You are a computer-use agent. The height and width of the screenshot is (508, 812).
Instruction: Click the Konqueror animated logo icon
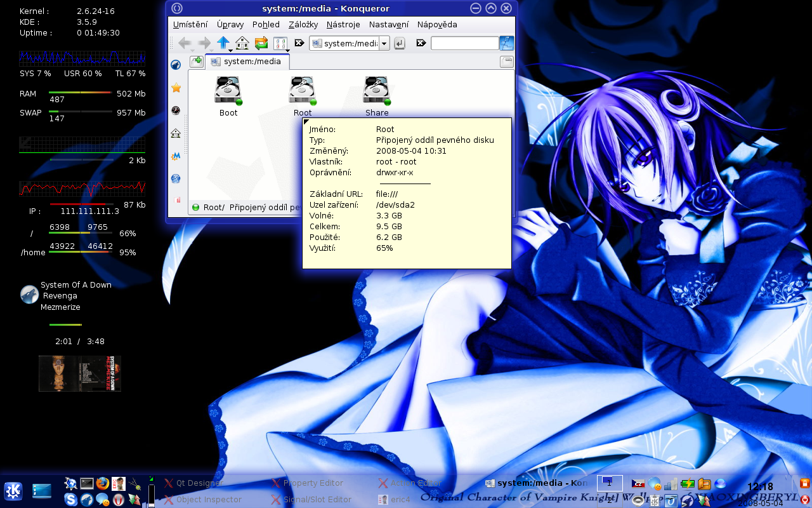coord(506,43)
